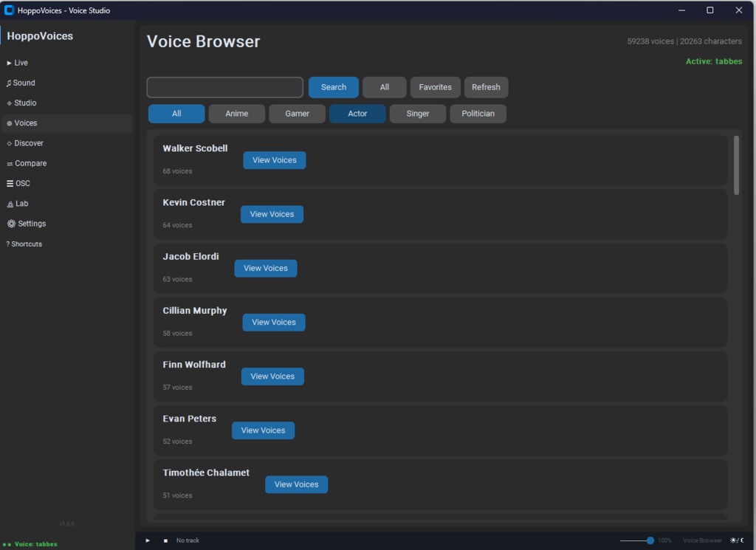Image resolution: width=756 pixels, height=550 pixels.
Task: View voices for Timothée Chalamet
Action: click(297, 484)
